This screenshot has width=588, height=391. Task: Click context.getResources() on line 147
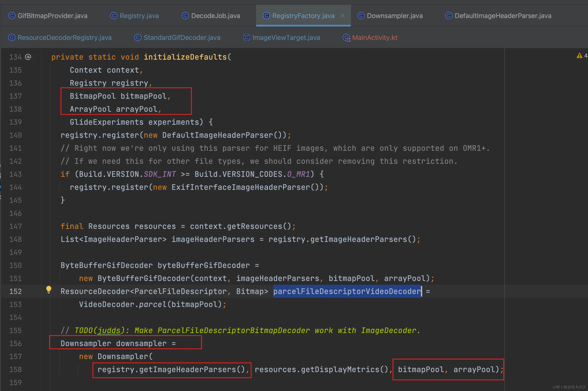(240, 226)
